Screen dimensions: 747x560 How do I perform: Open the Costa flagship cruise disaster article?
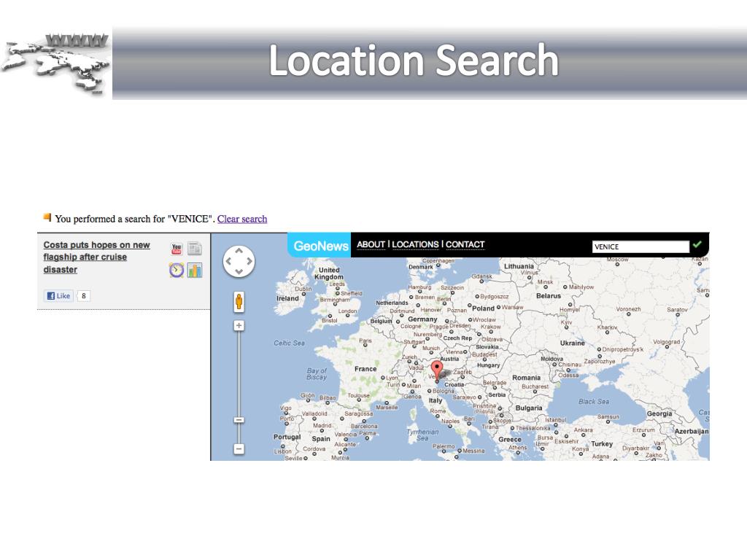point(97,257)
